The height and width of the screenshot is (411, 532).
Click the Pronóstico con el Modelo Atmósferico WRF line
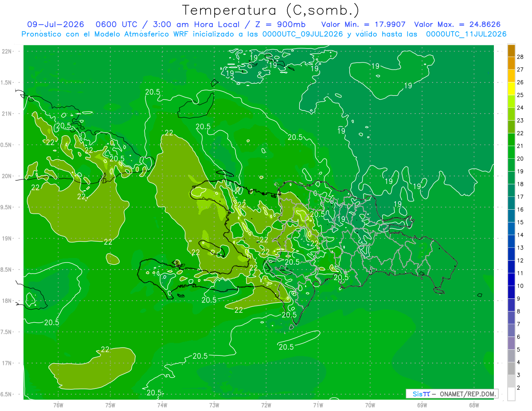[x=264, y=34]
